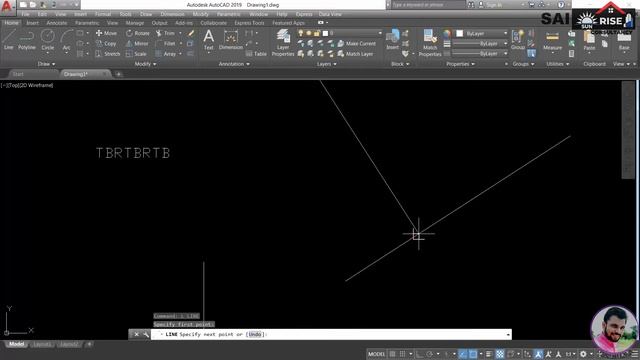The height and width of the screenshot is (360, 640).
Task: Click the Erase tool icon
Action: pyautogui.click(x=191, y=33)
